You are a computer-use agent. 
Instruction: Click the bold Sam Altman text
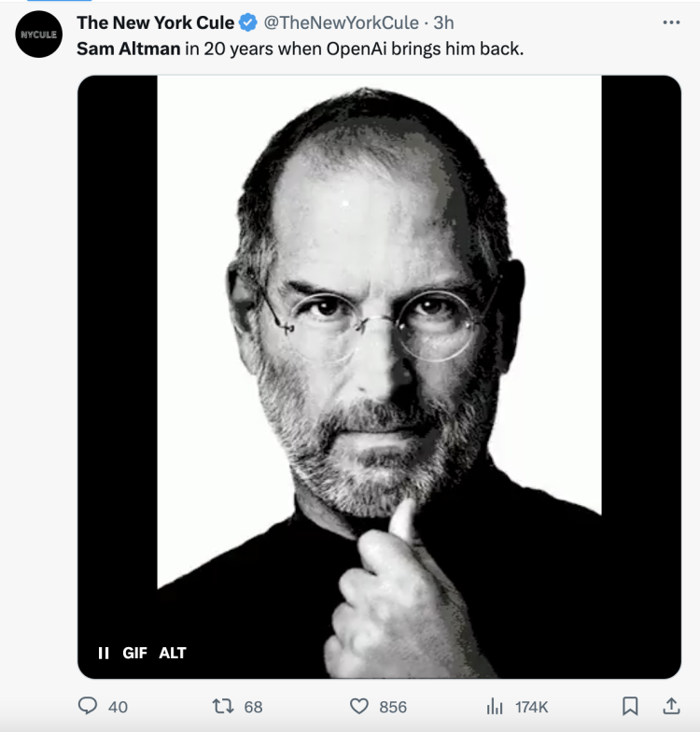coord(128,47)
